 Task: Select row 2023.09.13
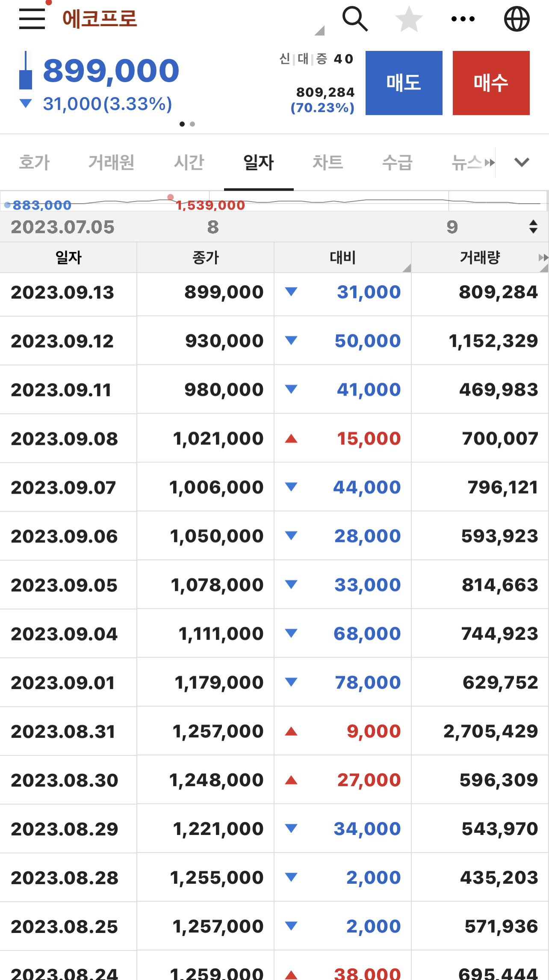tap(274, 293)
